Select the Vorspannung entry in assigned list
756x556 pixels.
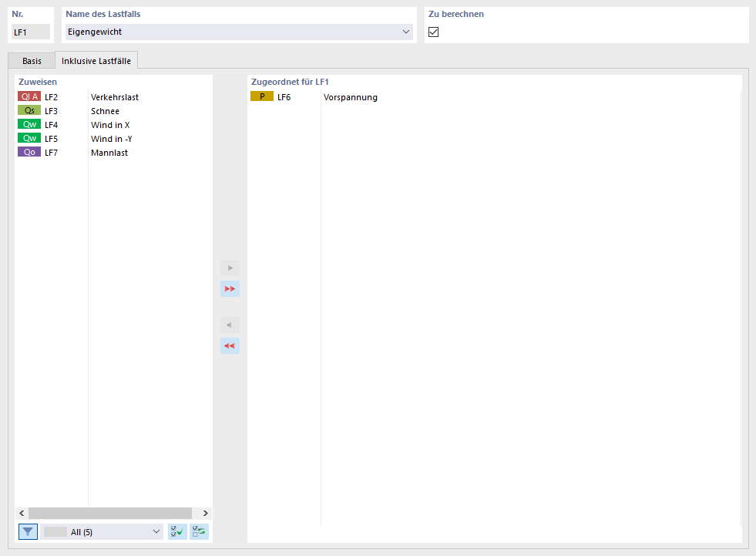pos(351,97)
